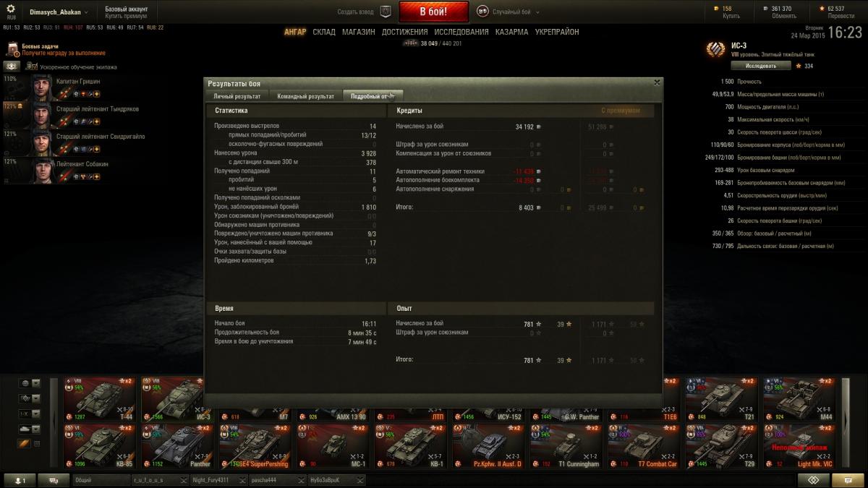Open СКЛАД menu

(x=324, y=33)
